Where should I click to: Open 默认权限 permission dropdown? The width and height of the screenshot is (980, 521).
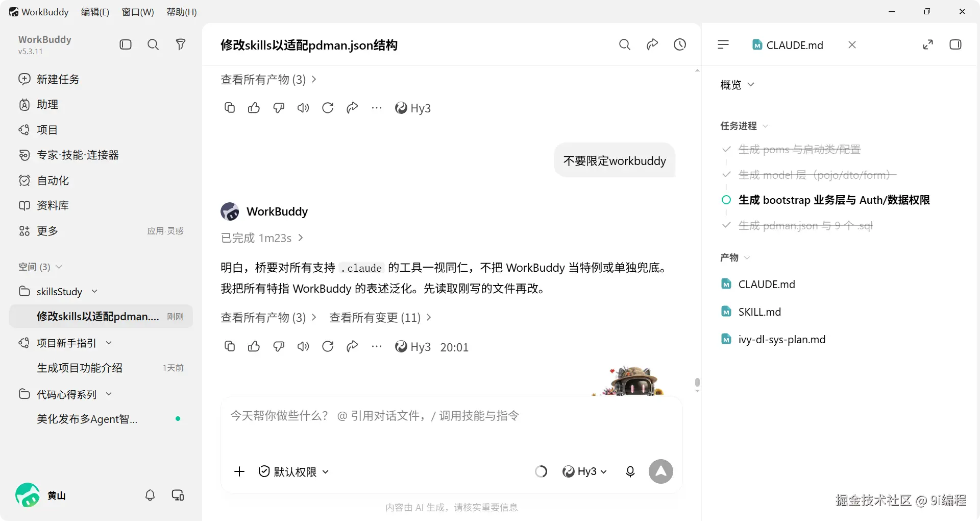pos(293,471)
